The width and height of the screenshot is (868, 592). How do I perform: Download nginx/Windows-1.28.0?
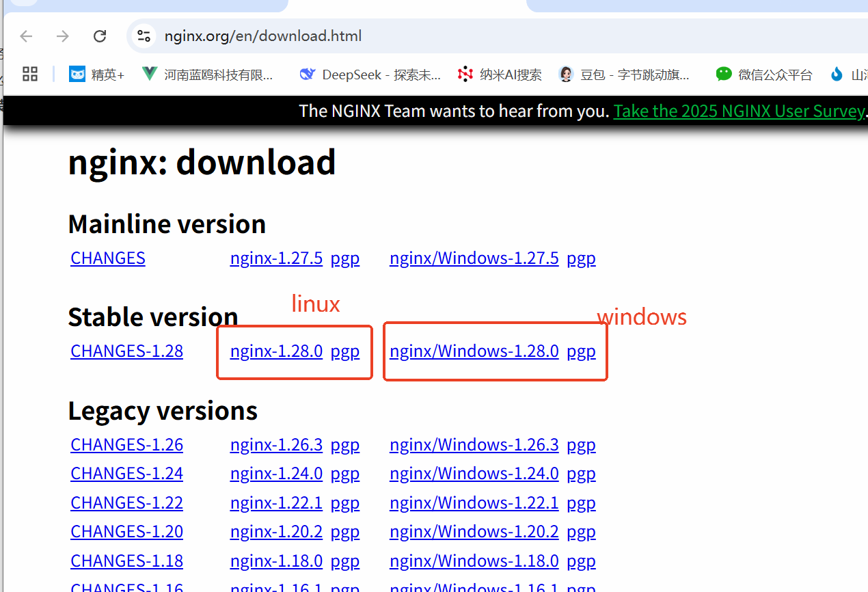click(474, 351)
